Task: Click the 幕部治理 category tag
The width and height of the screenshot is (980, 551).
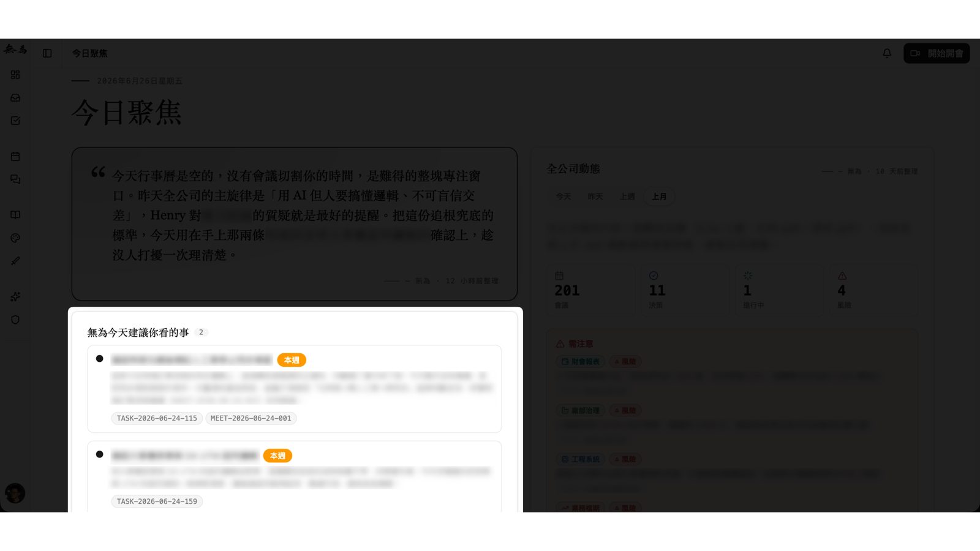Action: coord(580,410)
